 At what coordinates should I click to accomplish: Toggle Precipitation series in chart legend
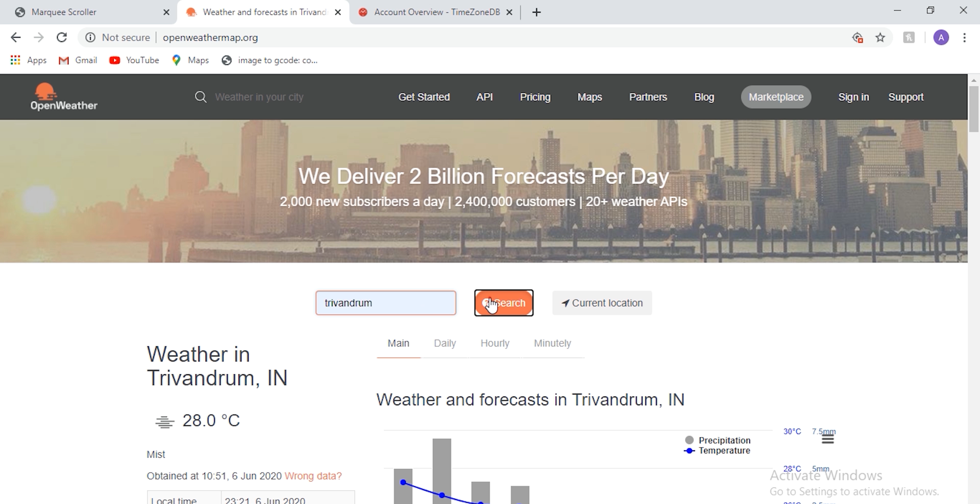point(718,440)
